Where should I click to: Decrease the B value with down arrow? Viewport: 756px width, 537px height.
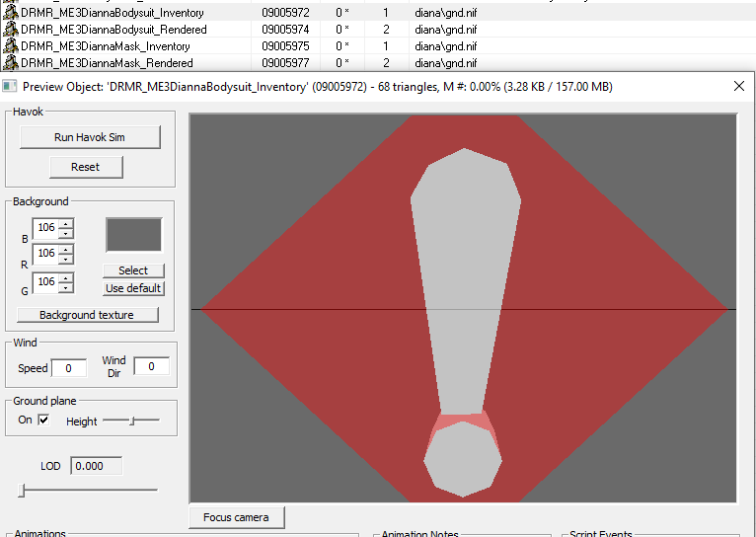[66, 233]
